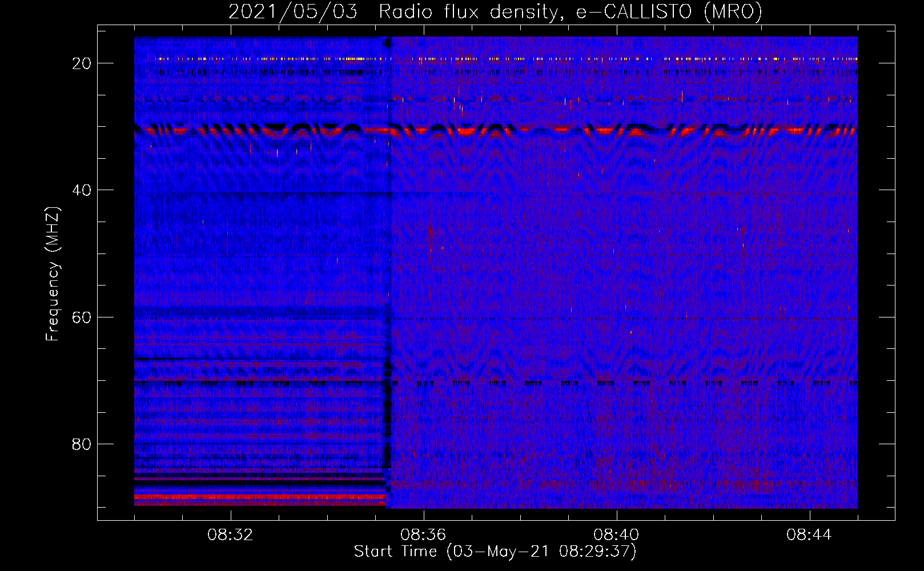Click the '08:44' time tick label
Viewport: 924px width, 571px height.
[x=809, y=535]
